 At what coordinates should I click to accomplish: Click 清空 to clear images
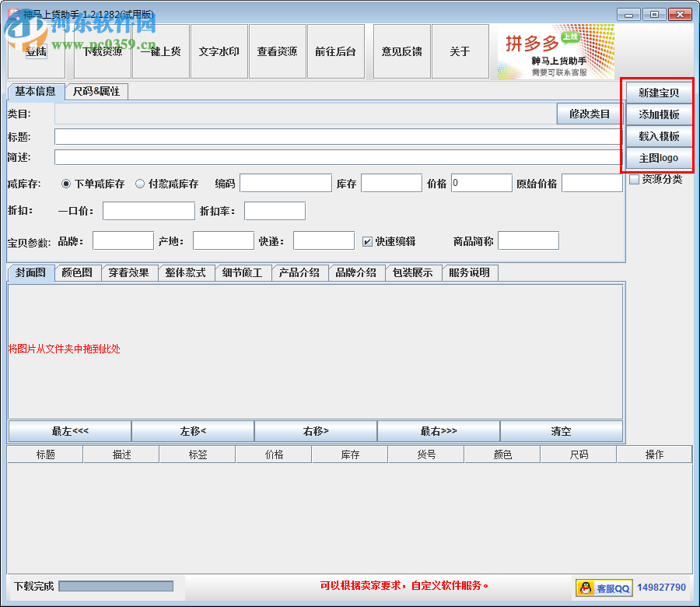point(560,430)
